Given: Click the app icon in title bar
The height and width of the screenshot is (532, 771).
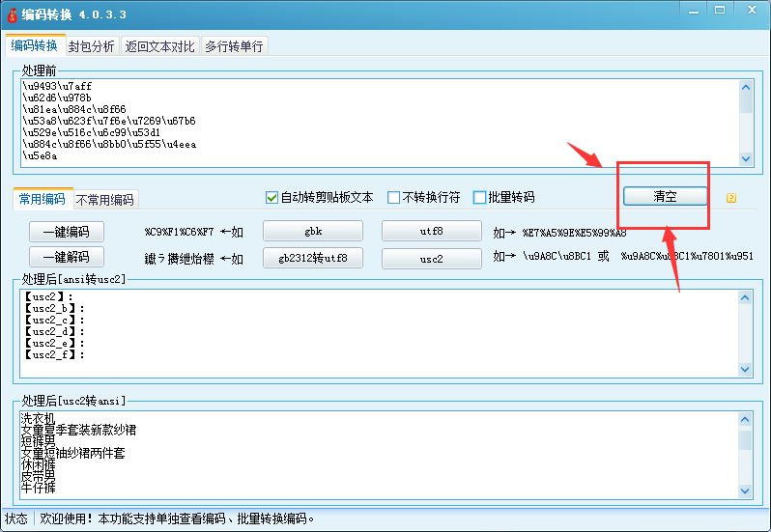Looking at the screenshot, I should pyautogui.click(x=12, y=14).
